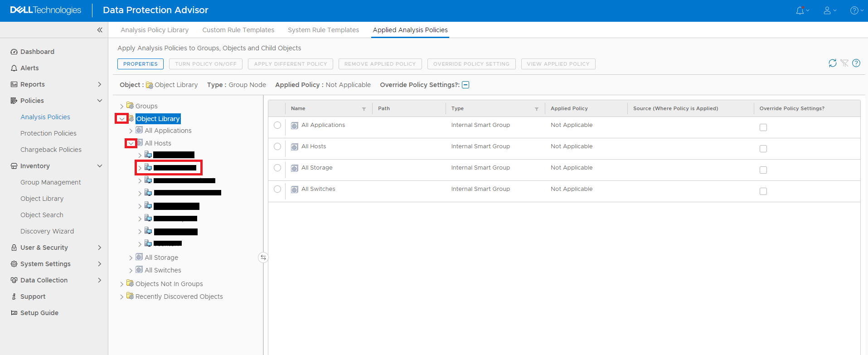Select the All Hosts radio button
Screen dimensions: 868x355
[277, 146]
